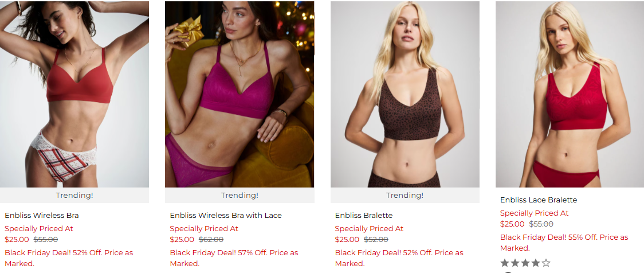Screen dimensions: 644x273
Task: Open the red Enbliss Lace Bralette photo
Action: (570, 94)
